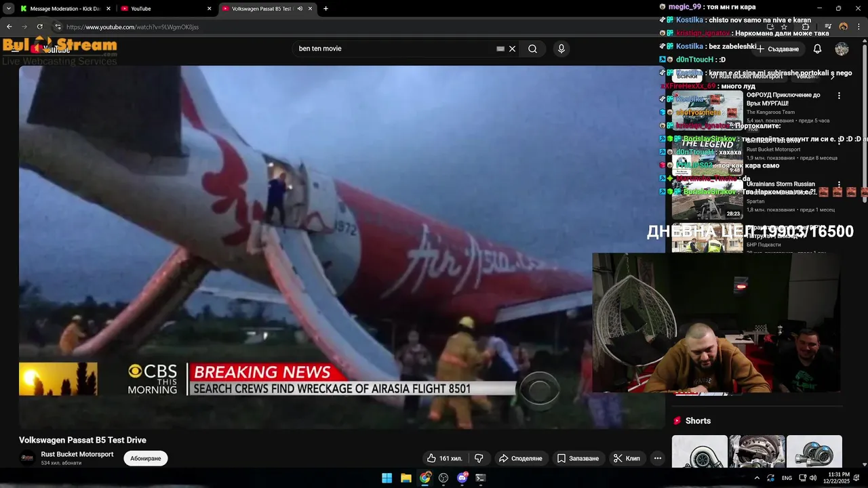Open the YouTube account avatar menu
The height and width of the screenshot is (488, 868).
tap(842, 49)
